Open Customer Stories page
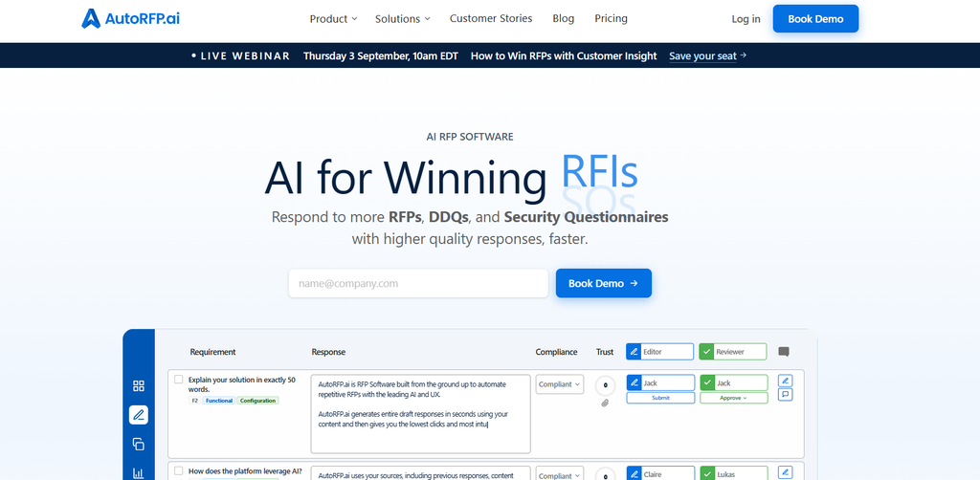Image resolution: width=980 pixels, height=480 pixels. pos(491,19)
